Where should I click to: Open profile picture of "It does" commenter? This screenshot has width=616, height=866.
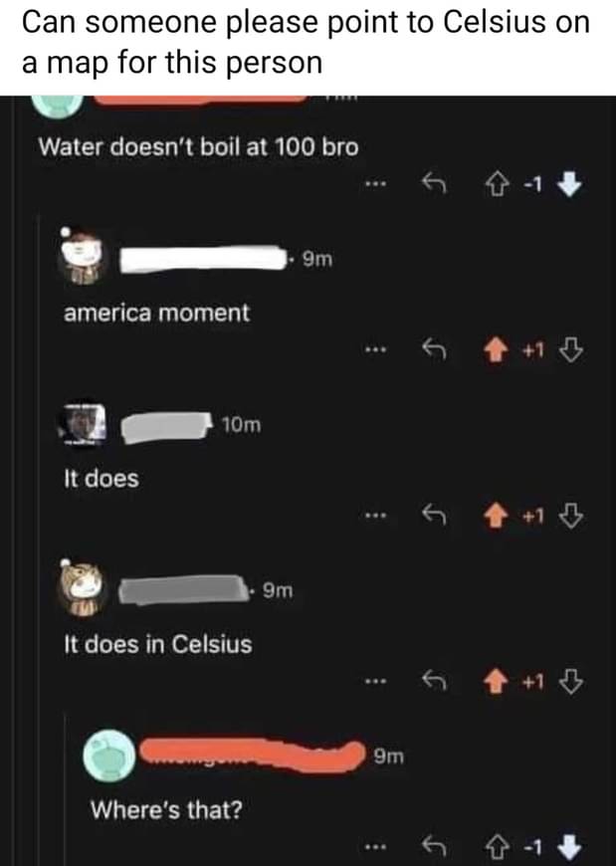pos(83,423)
